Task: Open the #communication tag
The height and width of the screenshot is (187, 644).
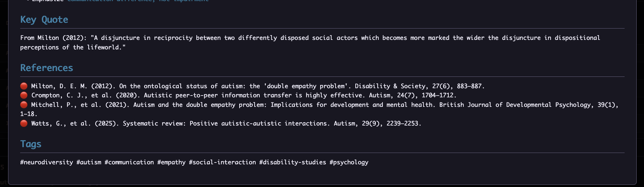Action: tap(129, 162)
